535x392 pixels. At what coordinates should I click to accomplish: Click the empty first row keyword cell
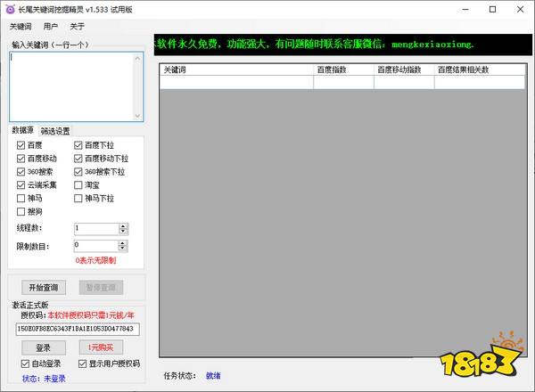[x=236, y=83]
